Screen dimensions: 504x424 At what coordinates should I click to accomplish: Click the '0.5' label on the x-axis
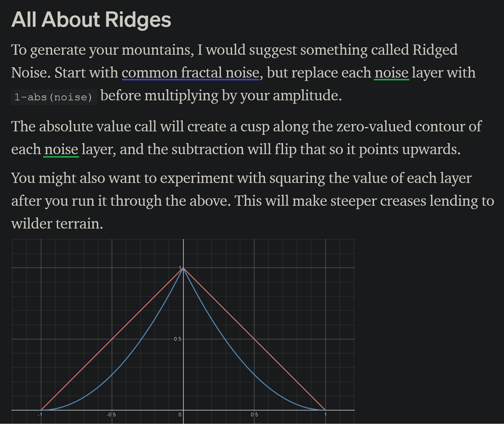pyautogui.click(x=254, y=415)
